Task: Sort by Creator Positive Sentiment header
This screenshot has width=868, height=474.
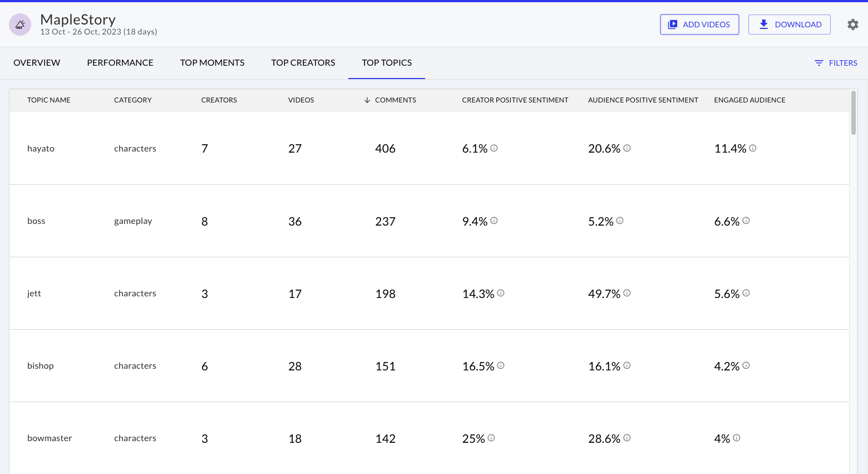Action: [x=515, y=100]
